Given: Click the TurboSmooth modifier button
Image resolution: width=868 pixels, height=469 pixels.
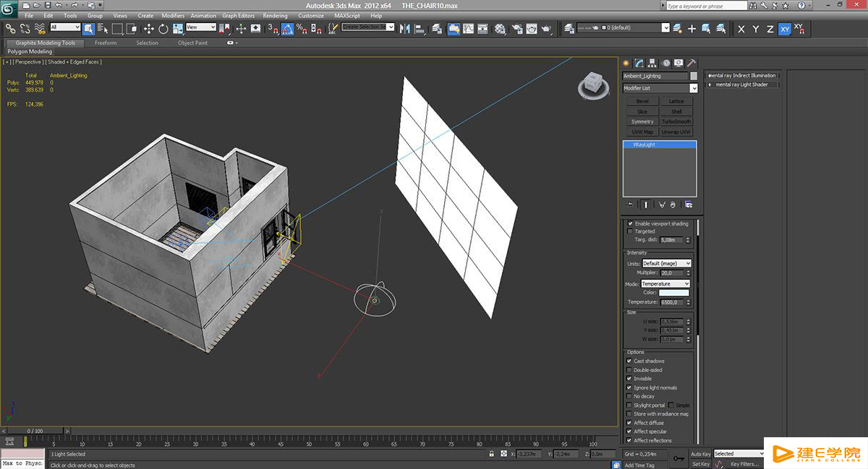Looking at the screenshot, I should 676,121.
